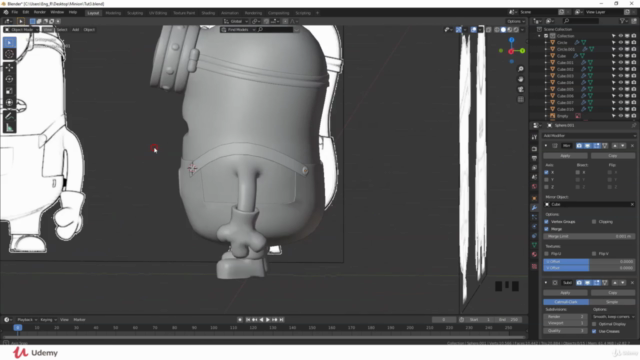Collapse the Mirror modifier panel
The height and width of the screenshot is (360, 640).
[x=546, y=146]
